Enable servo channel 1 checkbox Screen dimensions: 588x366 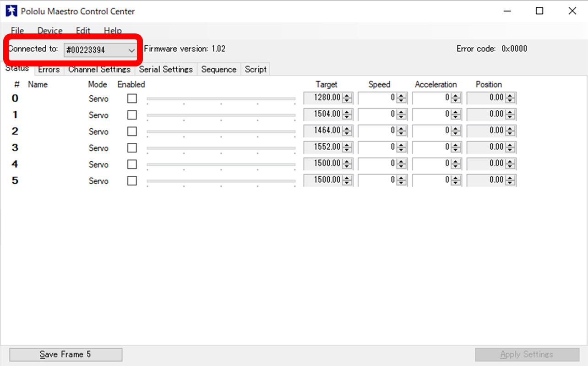click(132, 115)
